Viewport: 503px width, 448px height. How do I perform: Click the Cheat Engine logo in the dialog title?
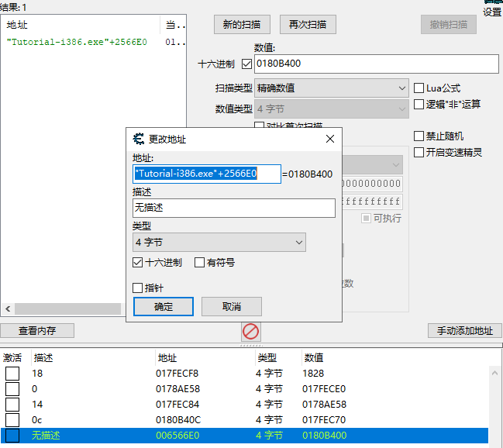click(x=139, y=139)
